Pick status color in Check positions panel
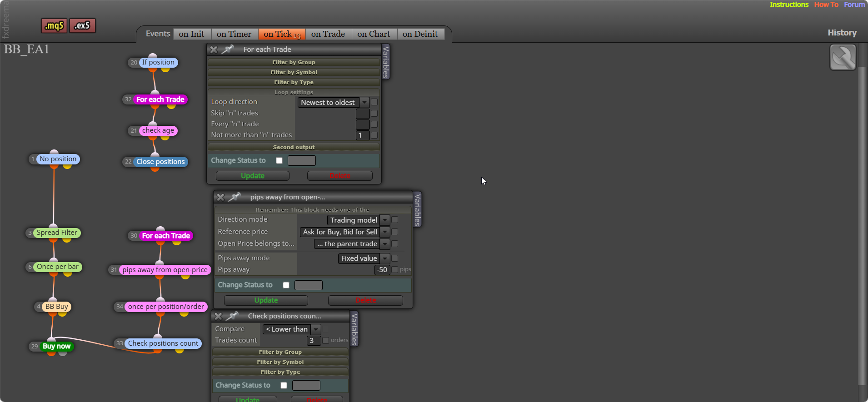The image size is (868, 402). pyautogui.click(x=306, y=386)
